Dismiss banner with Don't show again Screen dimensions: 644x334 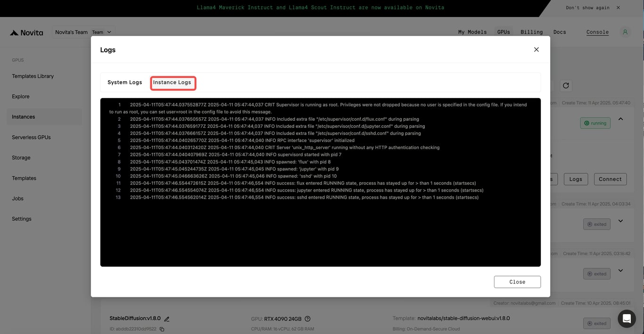click(x=587, y=8)
